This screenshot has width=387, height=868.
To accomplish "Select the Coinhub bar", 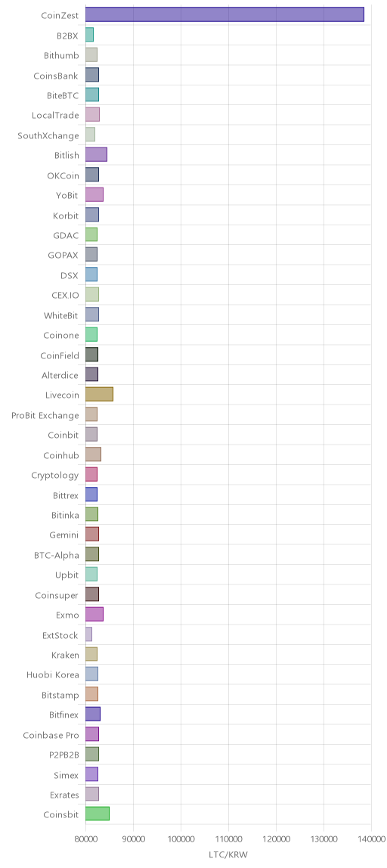I will pos(93,454).
